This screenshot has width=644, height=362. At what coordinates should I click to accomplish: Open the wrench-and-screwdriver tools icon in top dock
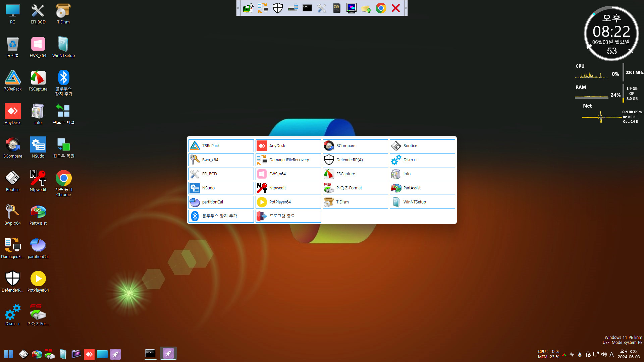click(322, 8)
